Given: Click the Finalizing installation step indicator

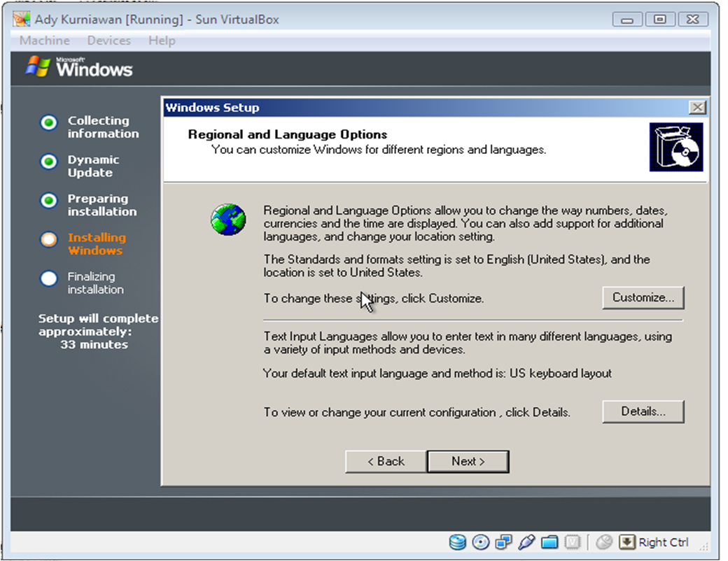Looking at the screenshot, I should [49, 278].
